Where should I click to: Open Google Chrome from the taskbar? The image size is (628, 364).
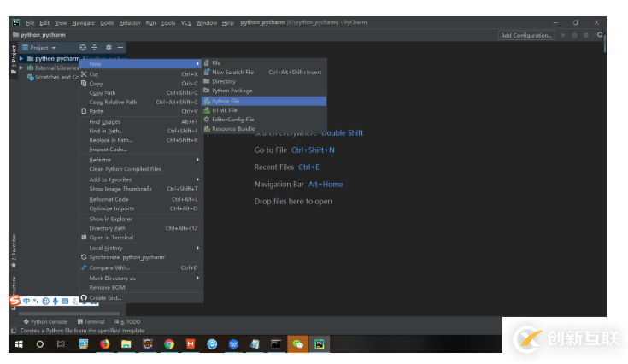coord(169,343)
